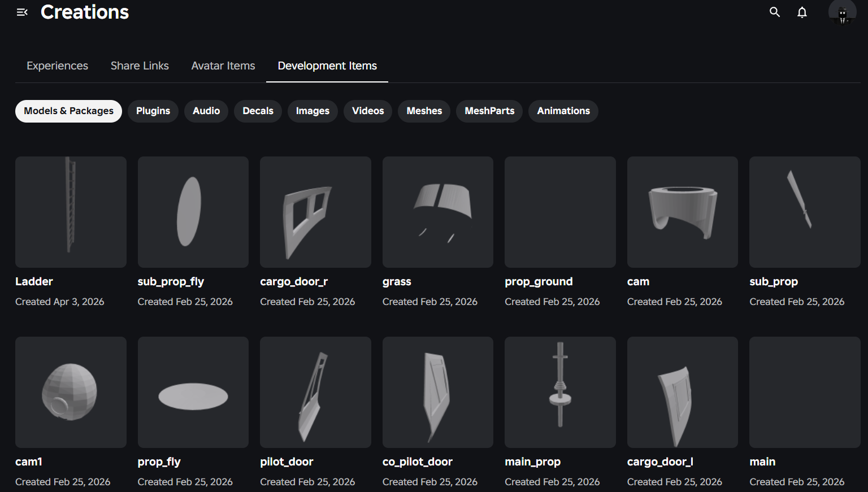868x492 pixels.
Task: Filter by Meshes
Action: [424, 111]
